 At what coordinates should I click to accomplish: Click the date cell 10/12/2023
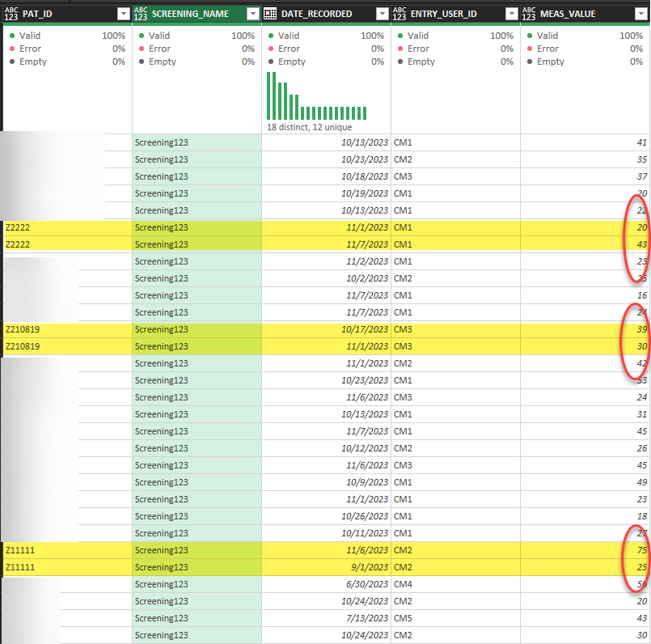(x=327, y=448)
